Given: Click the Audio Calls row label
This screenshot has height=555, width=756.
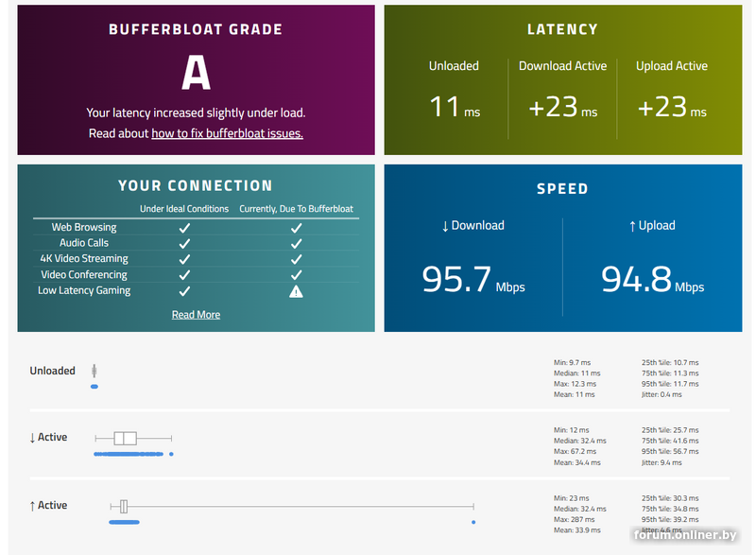Looking at the screenshot, I should [84, 243].
